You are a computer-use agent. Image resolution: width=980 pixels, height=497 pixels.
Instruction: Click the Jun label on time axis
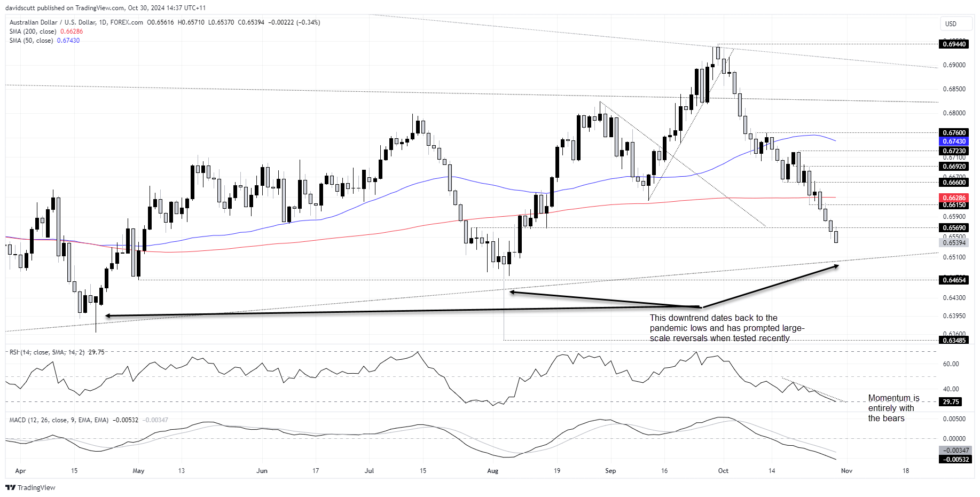pyautogui.click(x=262, y=471)
